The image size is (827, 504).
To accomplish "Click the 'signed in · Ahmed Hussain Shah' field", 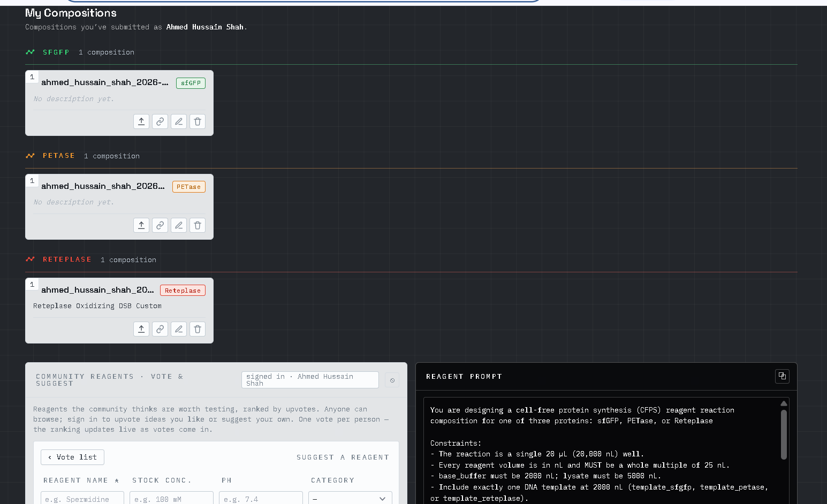I will [x=310, y=380].
